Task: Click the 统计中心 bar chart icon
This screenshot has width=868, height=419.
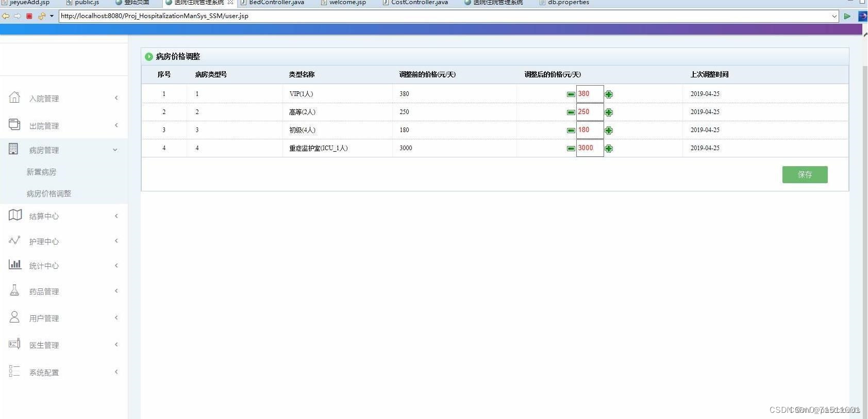Action: pos(15,265)
